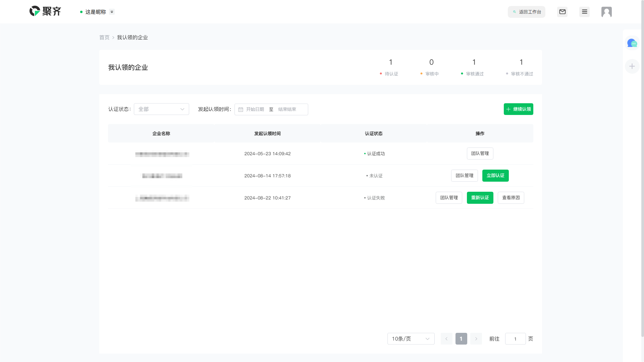Screen dimensions: 644x362
Task: Click the 认证成功 status text
Action: coord(376,154)
